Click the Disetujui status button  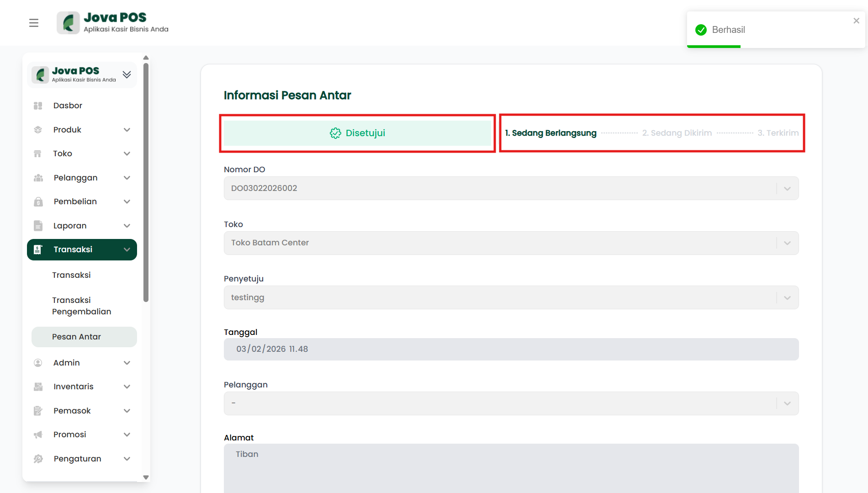tap(357, 133)
